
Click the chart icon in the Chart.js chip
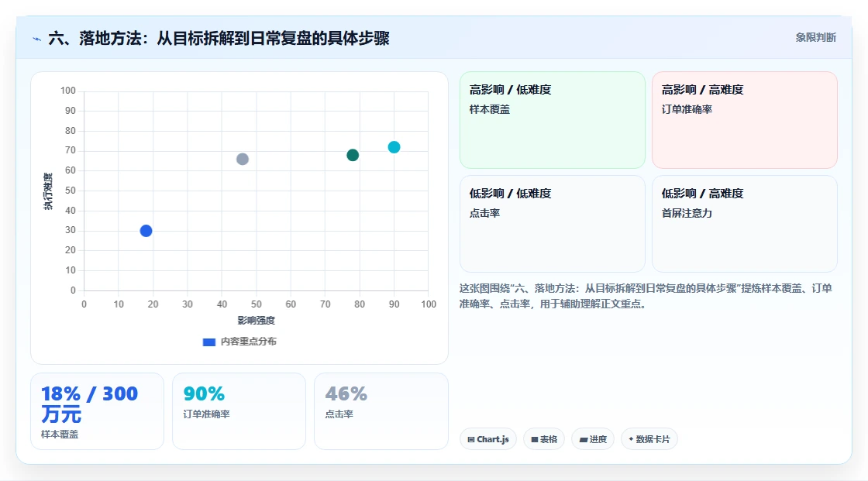[x=471, y=439]
